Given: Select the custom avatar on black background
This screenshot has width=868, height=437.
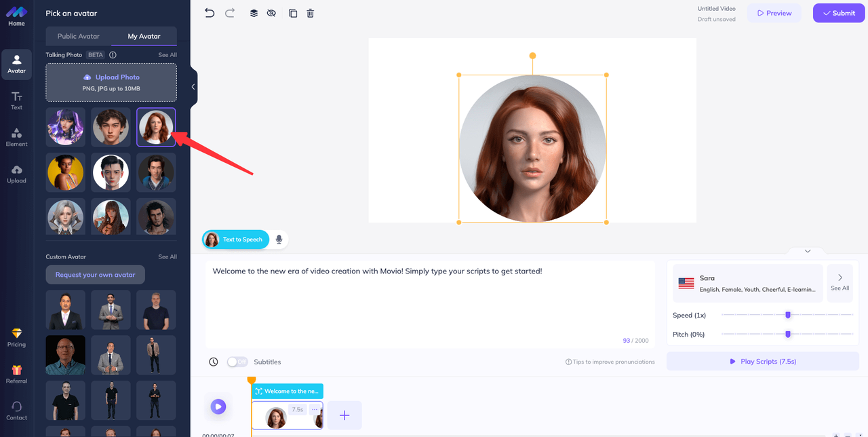Looking at the screenshot, I should click(x=66, y=354).
